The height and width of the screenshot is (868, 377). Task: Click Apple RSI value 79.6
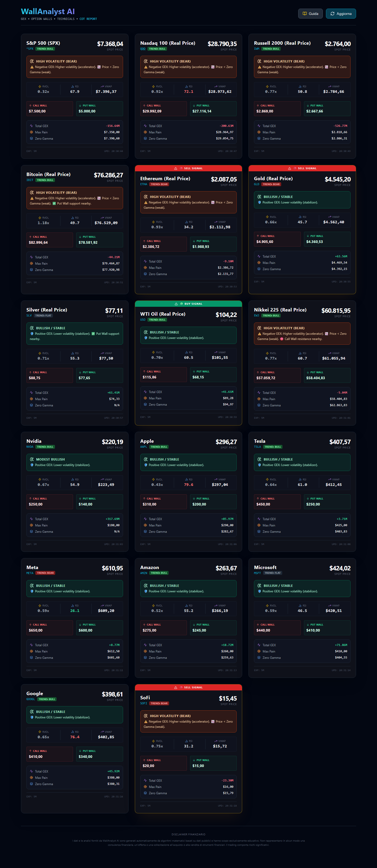189,485
